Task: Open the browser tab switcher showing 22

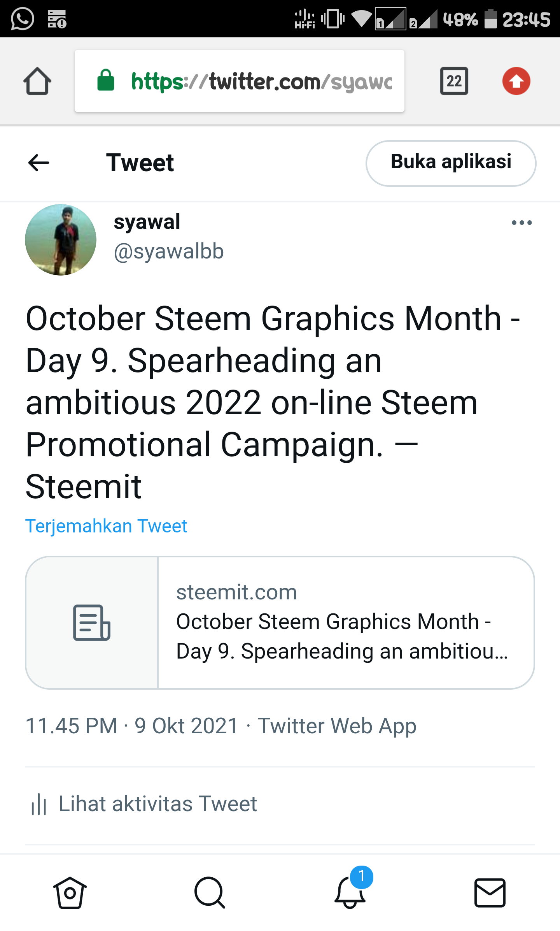Action: click(454, 81)
